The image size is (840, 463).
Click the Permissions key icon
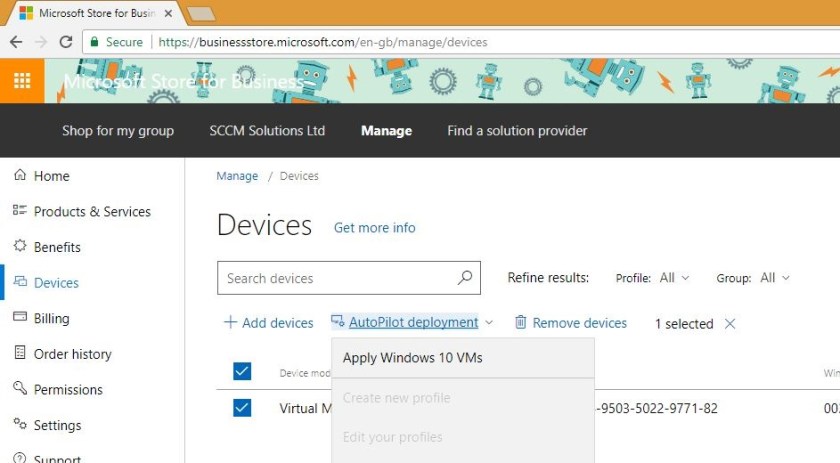coord(20,387)
